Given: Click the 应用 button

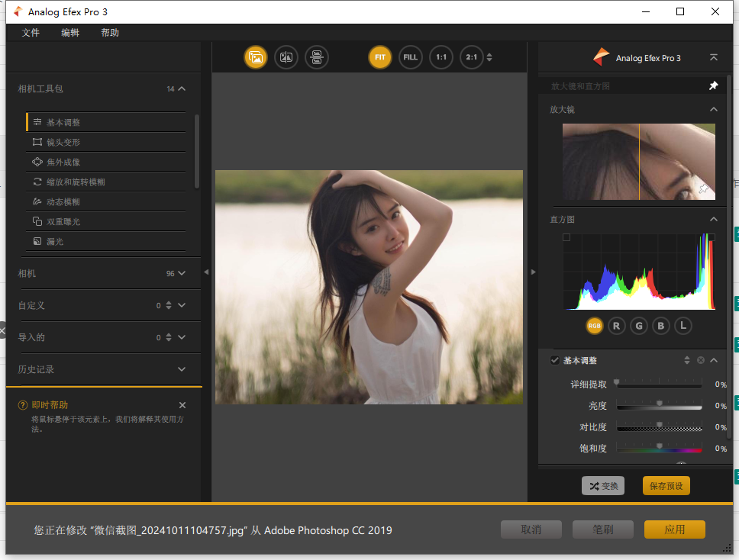Looking at the screenshot, I should tap(674, 529).
